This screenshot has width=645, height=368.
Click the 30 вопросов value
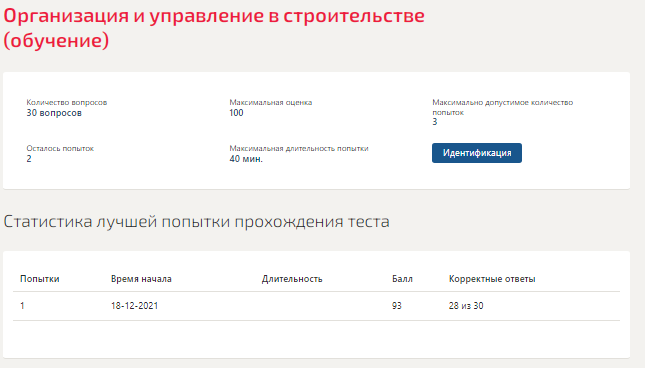coord(54,113)
